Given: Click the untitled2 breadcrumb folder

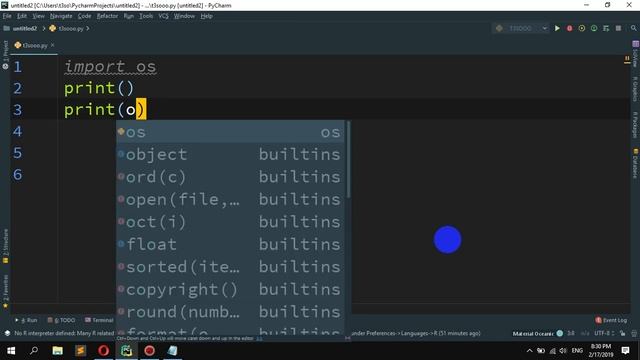Looking at the screenshot, I should click(x=20, y=29).
